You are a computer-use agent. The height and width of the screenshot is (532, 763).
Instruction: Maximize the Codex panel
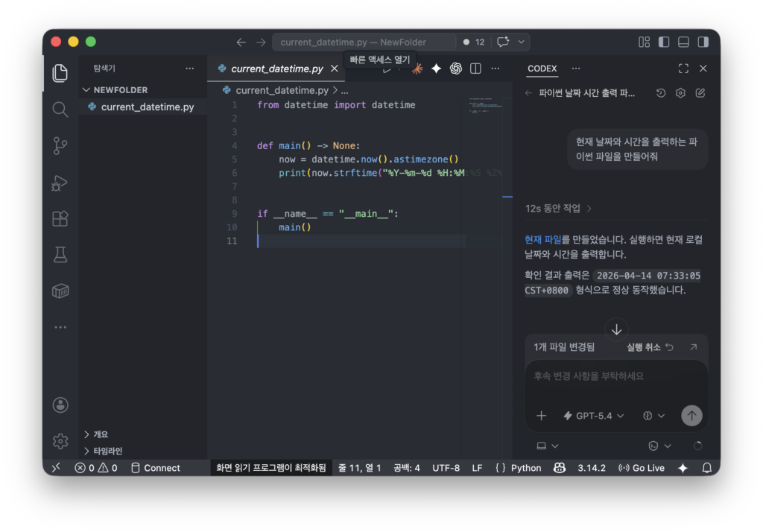(683, 69)
